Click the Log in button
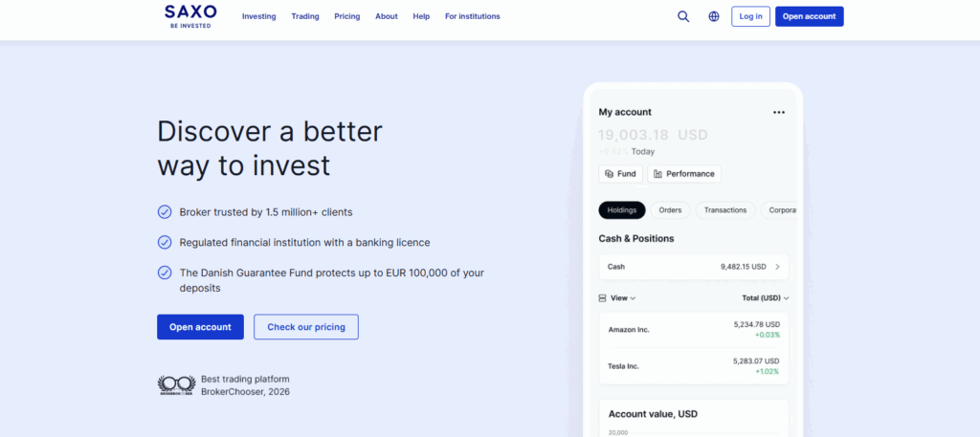The image size is (980, 437). (x=750, y=16)
